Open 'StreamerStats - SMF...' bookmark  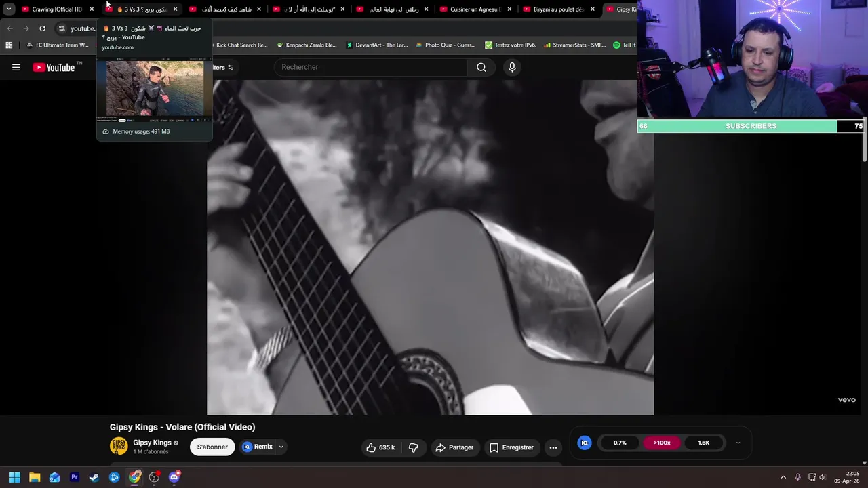[x=574, y=45]
